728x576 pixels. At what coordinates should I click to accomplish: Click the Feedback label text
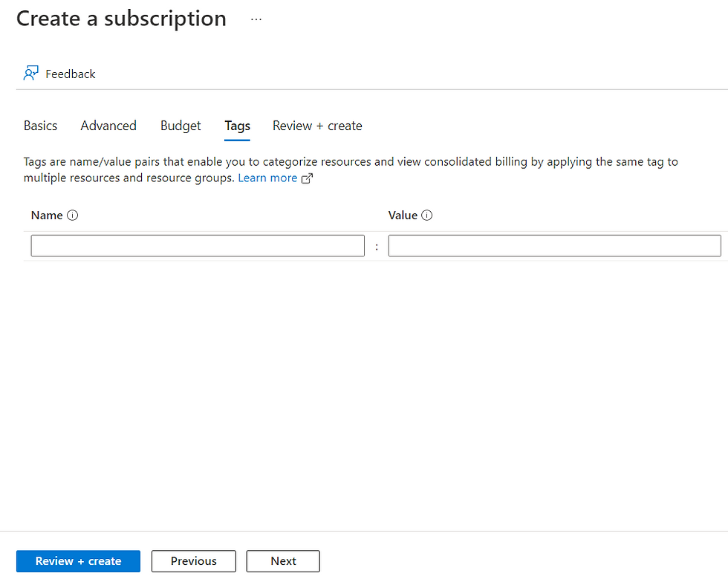point(71,74)
